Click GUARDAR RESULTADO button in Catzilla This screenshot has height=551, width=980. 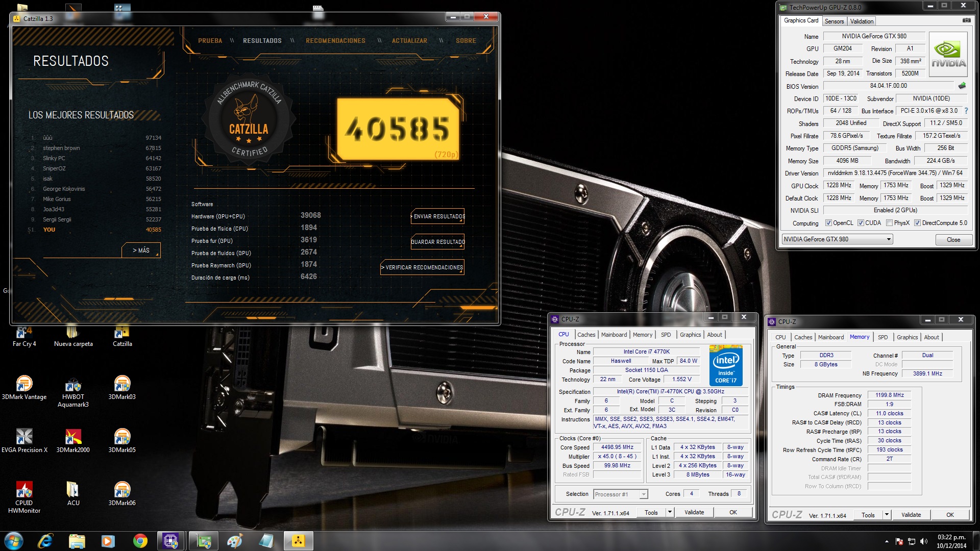(438, 242)
